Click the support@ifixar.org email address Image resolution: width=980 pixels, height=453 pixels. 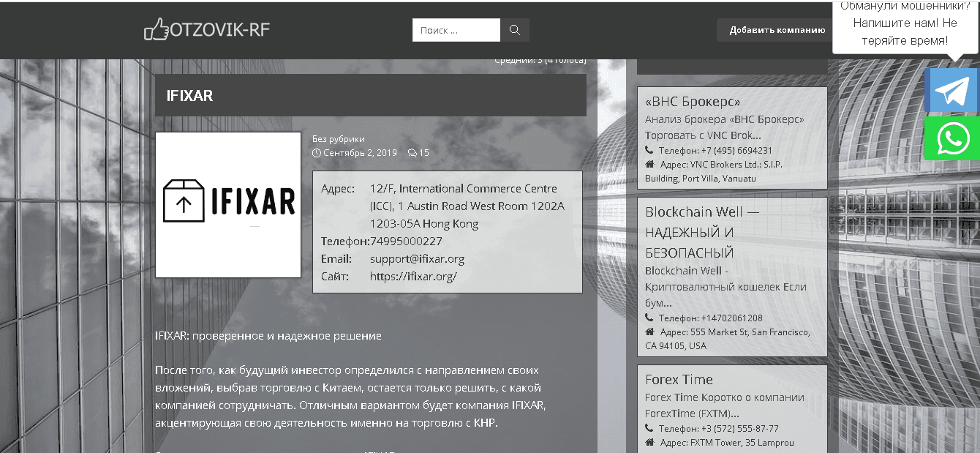[417, 258]
